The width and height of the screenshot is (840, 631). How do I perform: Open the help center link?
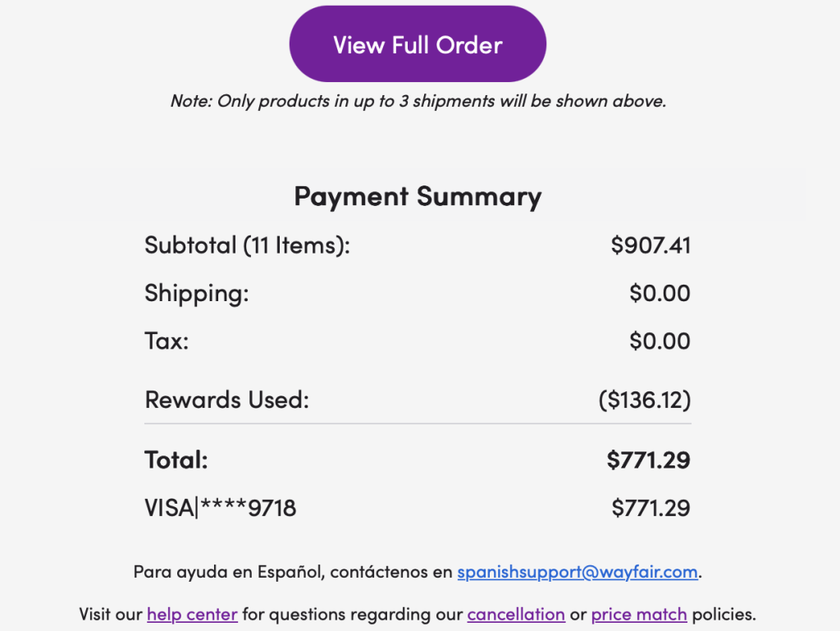point(192,614)
